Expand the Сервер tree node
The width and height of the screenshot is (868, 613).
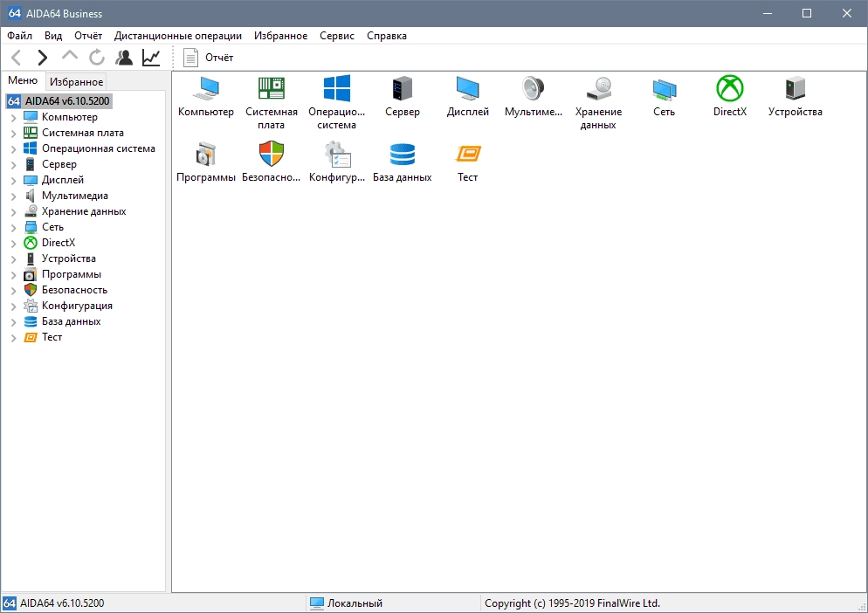point(13,164)
